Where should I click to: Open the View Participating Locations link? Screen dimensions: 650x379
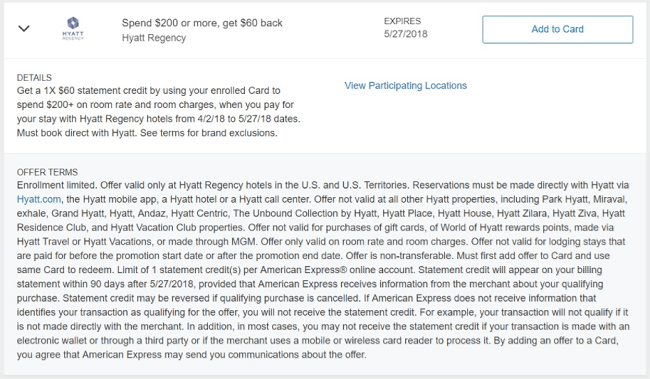tap(405, 85)
